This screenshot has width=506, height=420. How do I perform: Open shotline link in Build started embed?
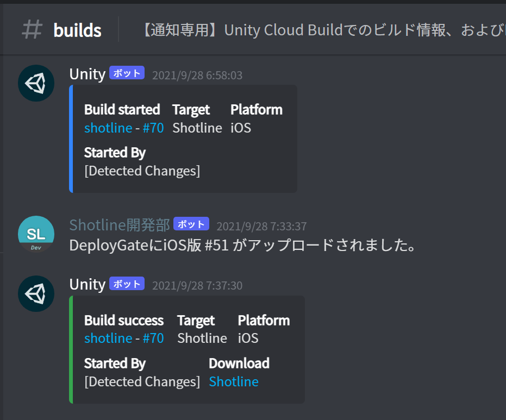click(108, 128)
